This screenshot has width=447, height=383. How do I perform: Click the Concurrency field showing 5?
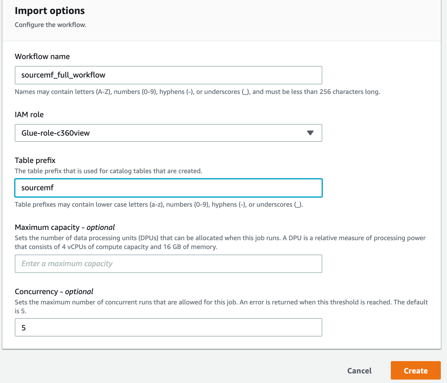(x=168, y=328)
